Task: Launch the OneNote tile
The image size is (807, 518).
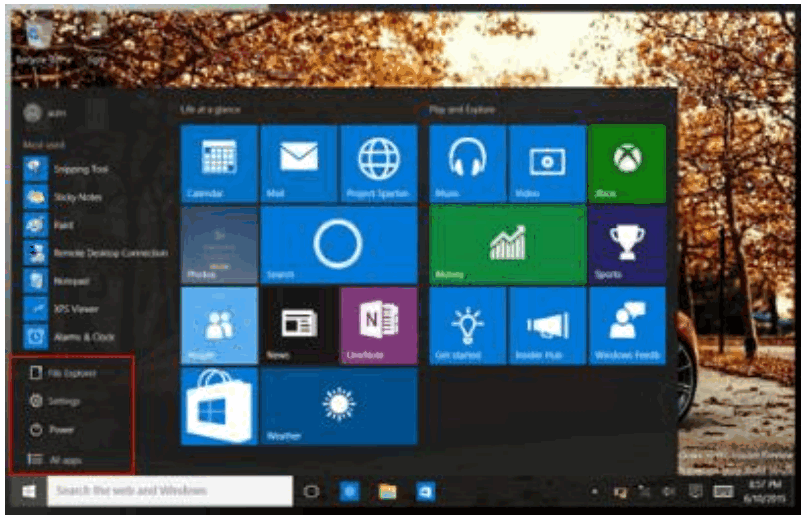Action: (x=379, y=325)
